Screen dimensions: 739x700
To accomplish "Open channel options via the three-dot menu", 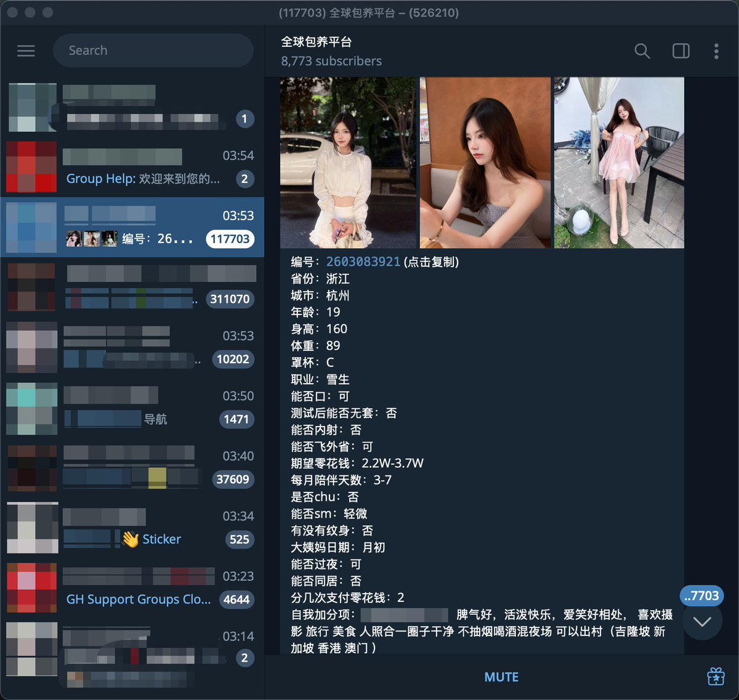I will [716, 52].
